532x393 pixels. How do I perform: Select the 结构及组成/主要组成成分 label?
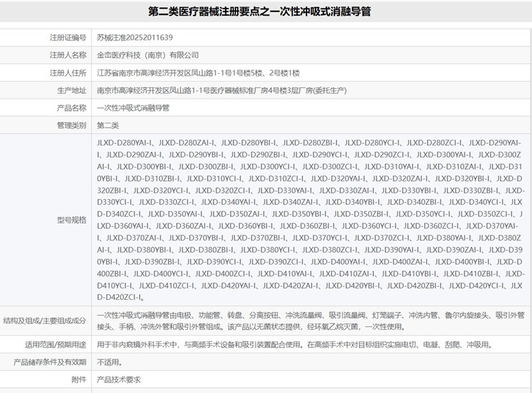pyautogui.click(x=45, y=321)
